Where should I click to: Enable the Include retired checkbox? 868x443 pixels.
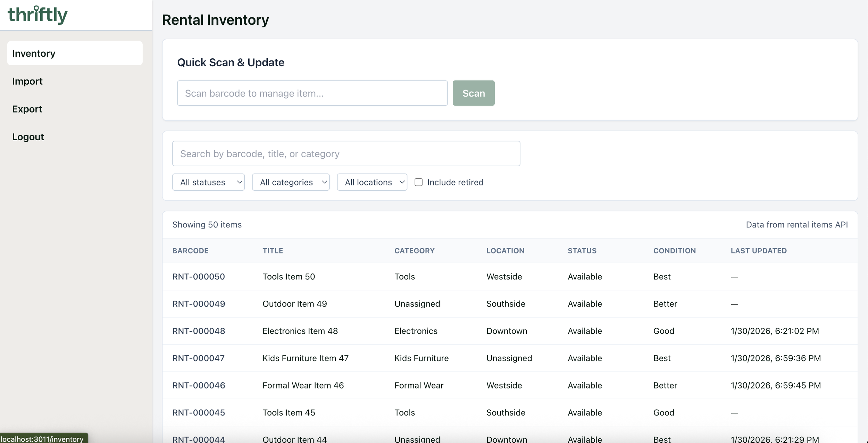[418, 182]
